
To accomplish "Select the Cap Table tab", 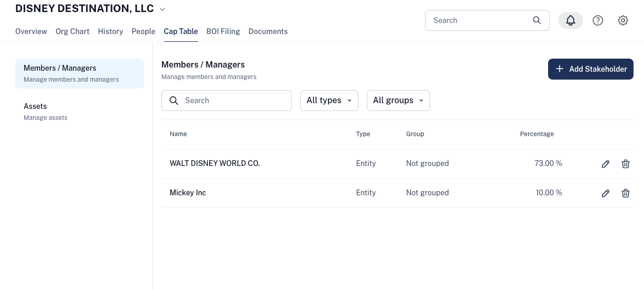I will (x=181, y=31).
